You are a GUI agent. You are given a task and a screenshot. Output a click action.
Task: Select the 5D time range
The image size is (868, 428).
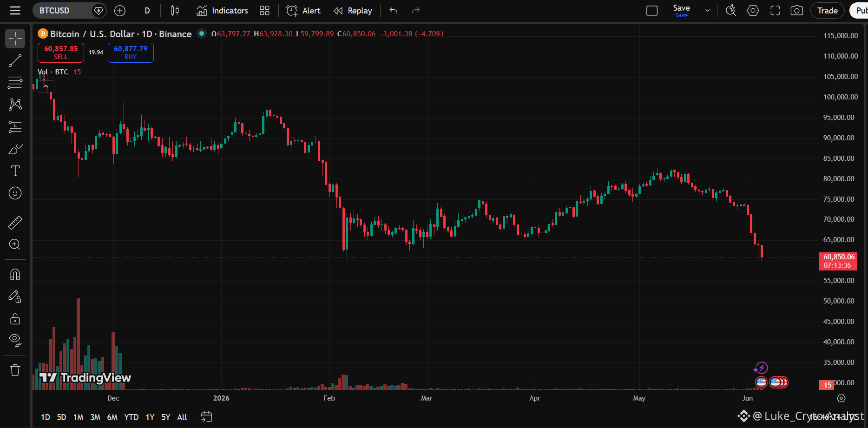click(61, 417)
